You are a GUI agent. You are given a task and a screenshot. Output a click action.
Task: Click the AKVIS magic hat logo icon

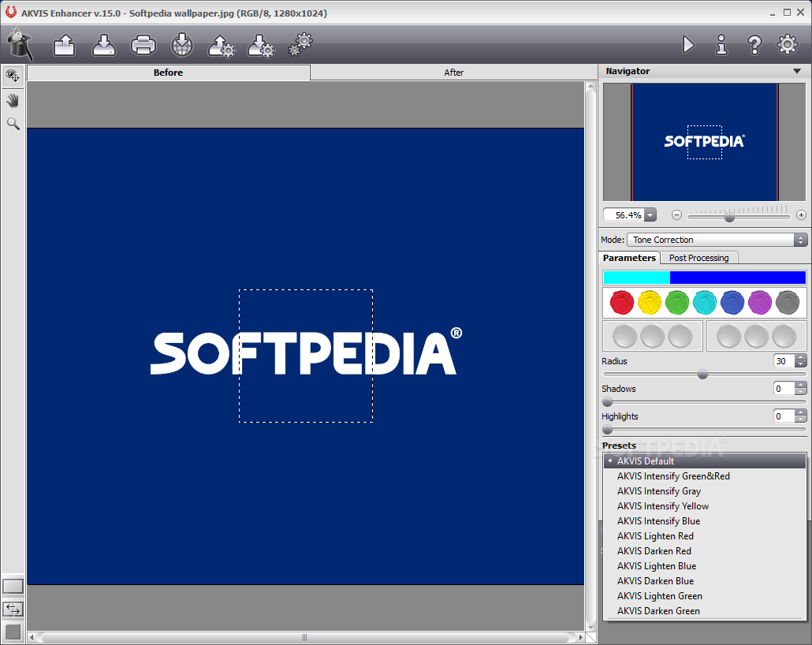[x=20, y=45]
